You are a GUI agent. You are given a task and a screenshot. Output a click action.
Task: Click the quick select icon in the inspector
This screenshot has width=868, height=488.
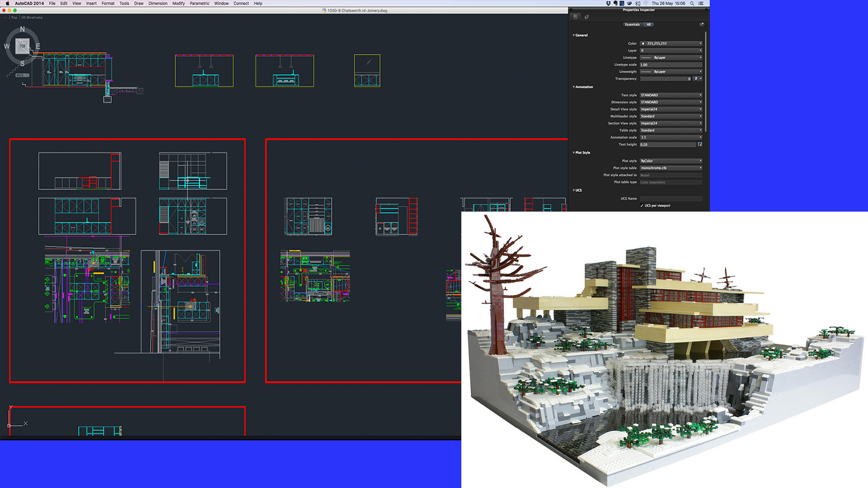pyautogui.click(x=702, y=24)
